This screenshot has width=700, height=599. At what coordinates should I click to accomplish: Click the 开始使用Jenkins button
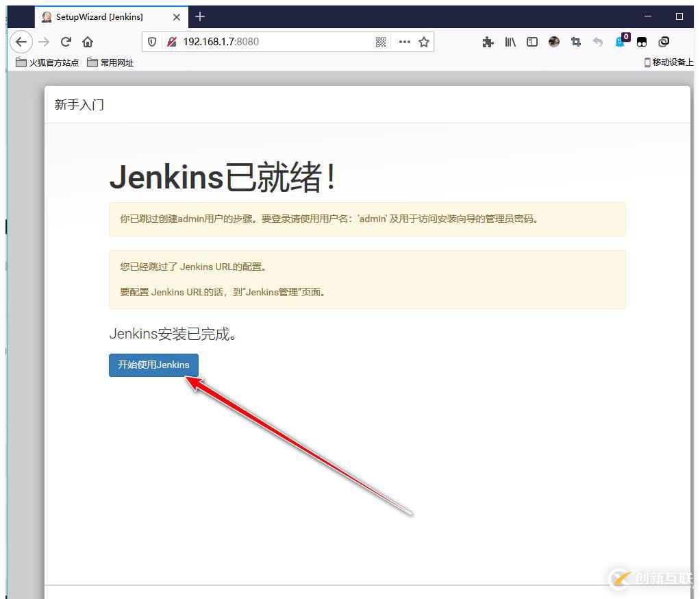point(153,365)
